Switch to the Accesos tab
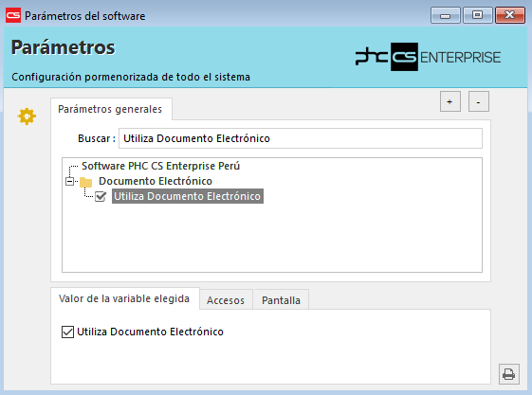The width and height of the screenshot is (532, 395). pyautogui.click(x=226, y=300)
